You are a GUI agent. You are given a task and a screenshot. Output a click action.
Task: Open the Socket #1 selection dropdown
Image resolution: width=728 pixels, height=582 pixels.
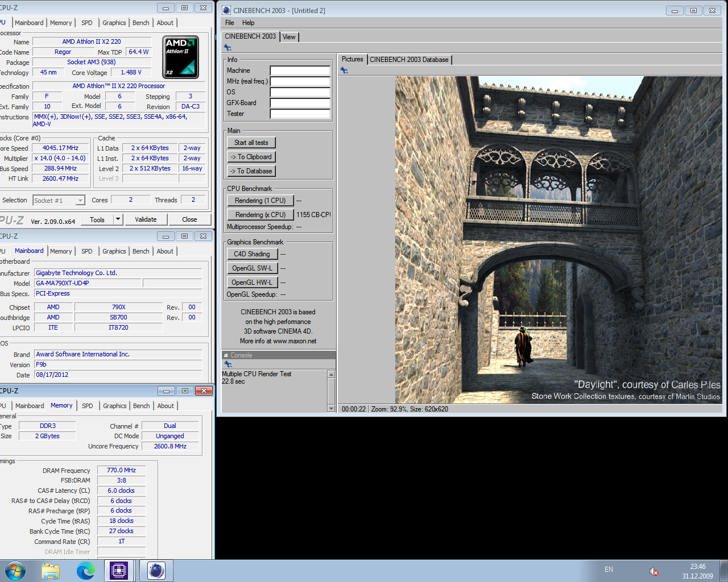pos(59,200)
